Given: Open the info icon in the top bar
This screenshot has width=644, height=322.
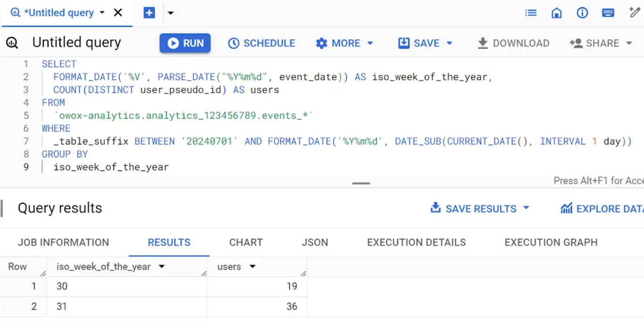Looking at the screenshot, I should tap(582, 13).
